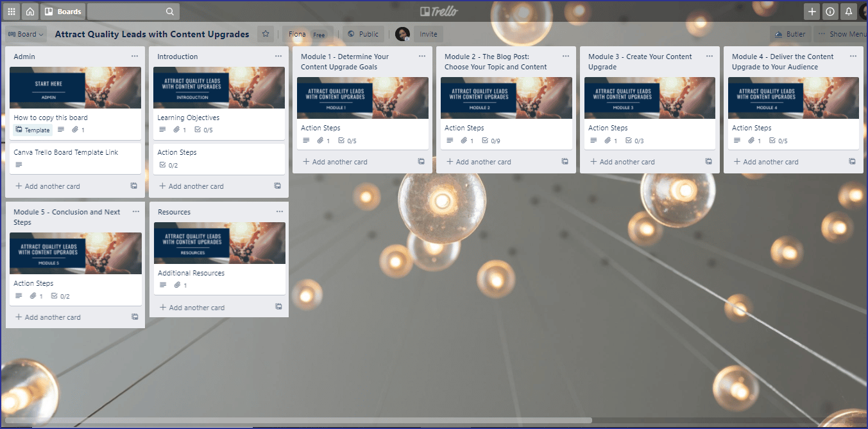868x429 pixels.
Task: Click the Fiona Free team button
Action: (x=307, y=34)
